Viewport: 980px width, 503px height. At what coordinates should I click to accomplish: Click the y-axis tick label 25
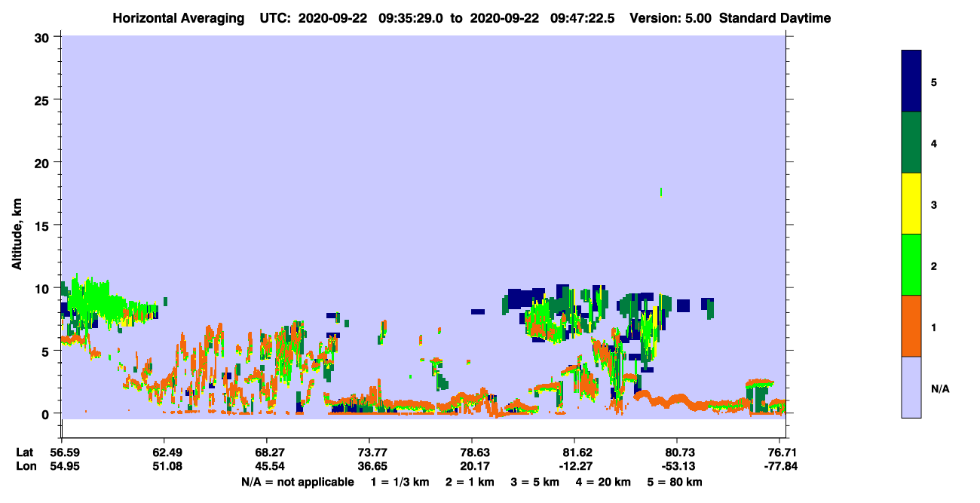43,100
